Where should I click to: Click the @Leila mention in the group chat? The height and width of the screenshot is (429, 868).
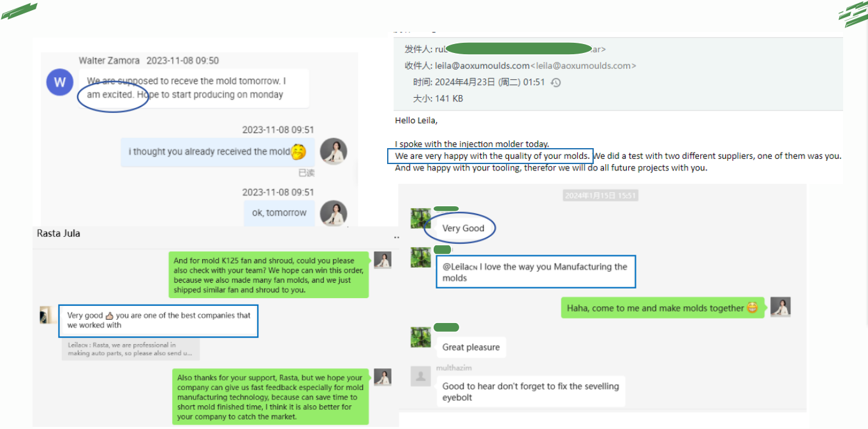[460, 267]
